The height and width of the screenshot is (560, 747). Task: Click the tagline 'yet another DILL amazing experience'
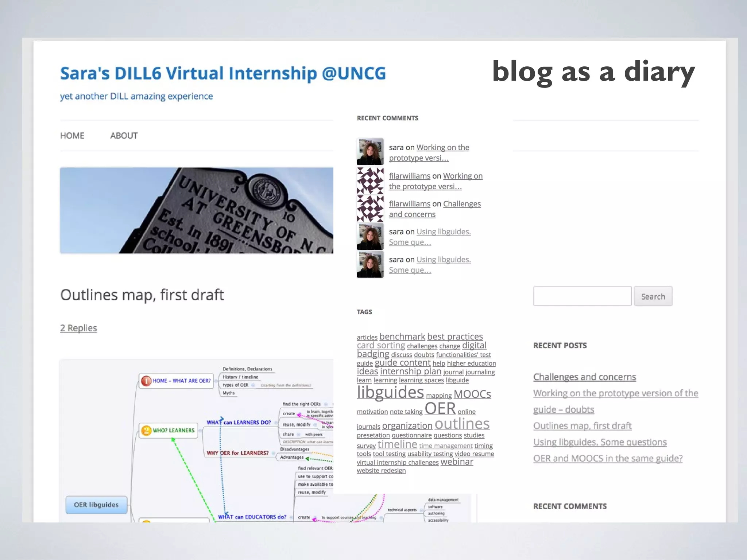pos(136,96)
